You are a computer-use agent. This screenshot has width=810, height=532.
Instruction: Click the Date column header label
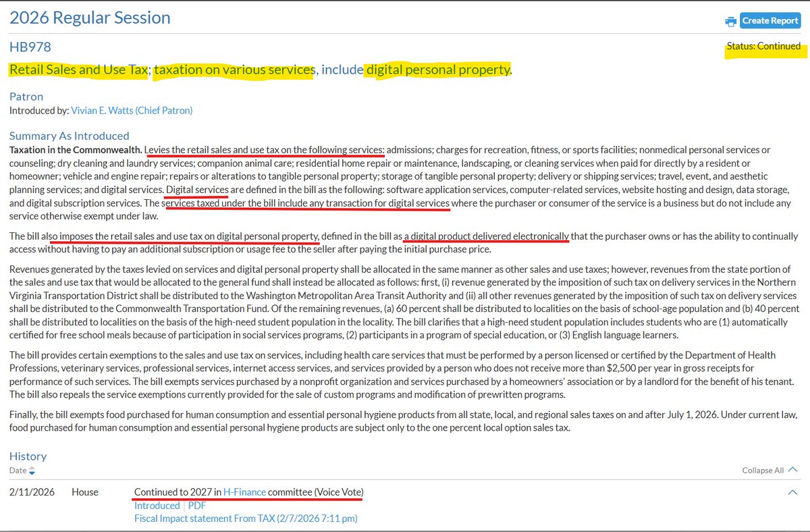18,471
